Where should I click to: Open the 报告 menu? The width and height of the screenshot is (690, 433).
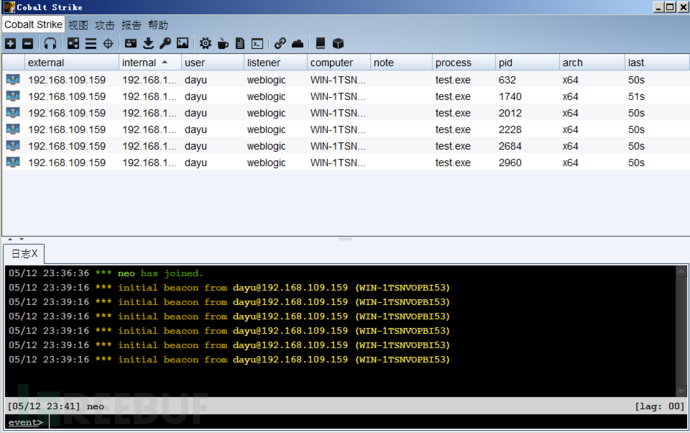[131, 24]
